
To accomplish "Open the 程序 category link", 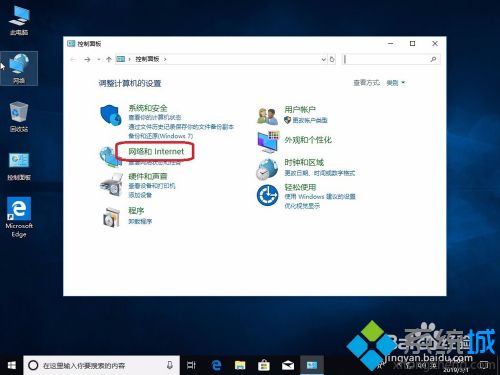I will coord(136,211).
